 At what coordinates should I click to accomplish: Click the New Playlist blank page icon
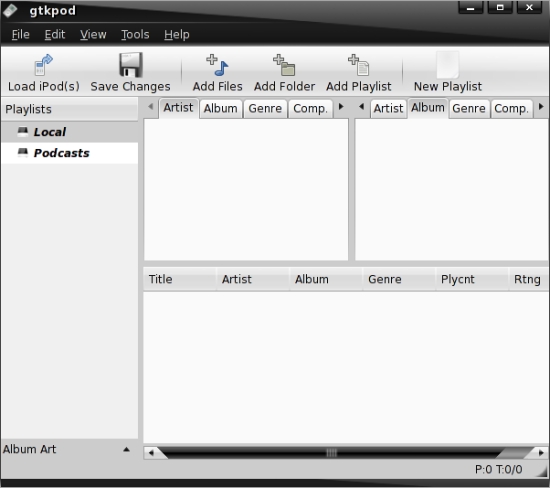[x=448, y=65]
